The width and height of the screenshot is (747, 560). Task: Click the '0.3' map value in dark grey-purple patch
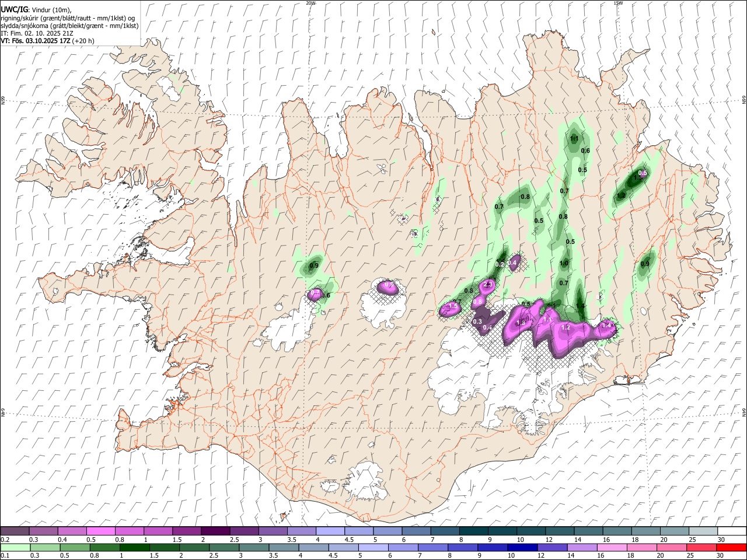477,321
